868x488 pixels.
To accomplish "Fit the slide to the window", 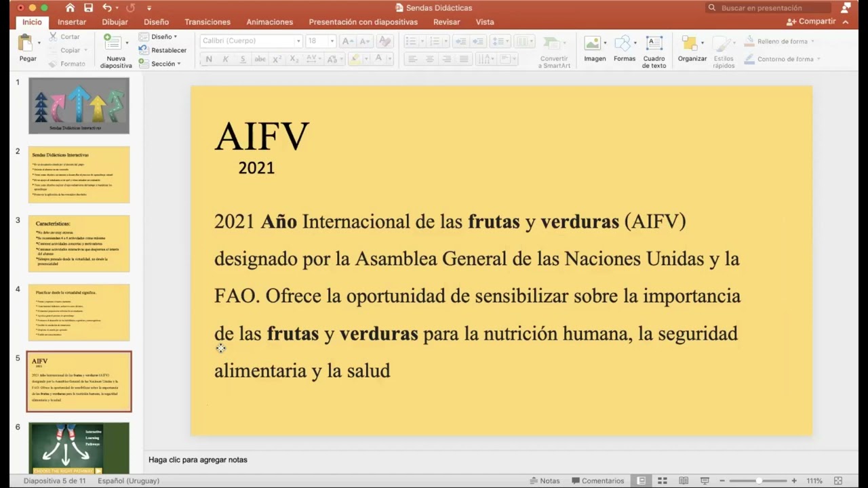I will click(838, 481).
